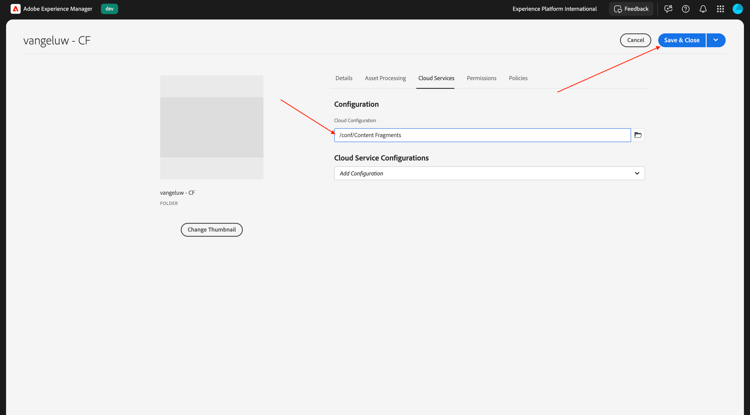Click the folder thumbnail preview
Viewport: 750px width, 415px height.
pos(211,127)
